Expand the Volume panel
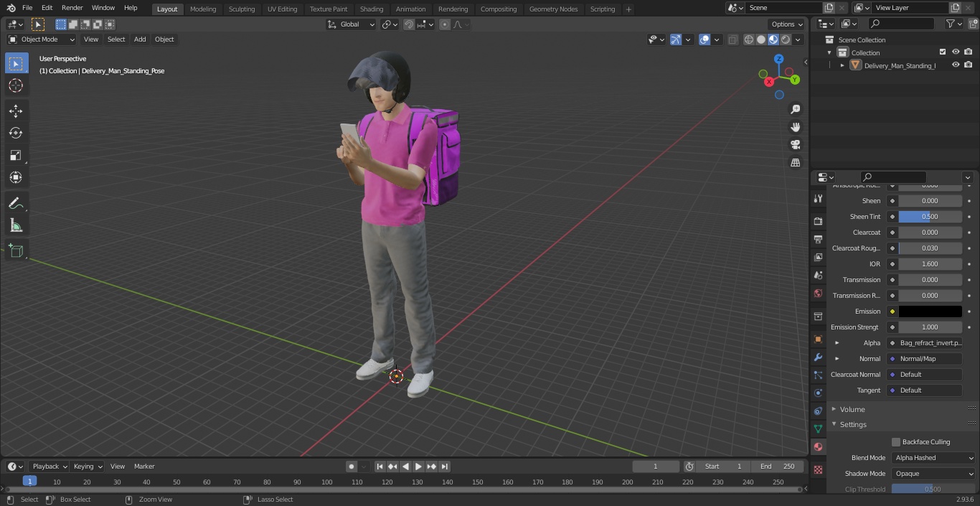Image resolution: width=980 pixels, height=506 pixels. coord(852,409)
